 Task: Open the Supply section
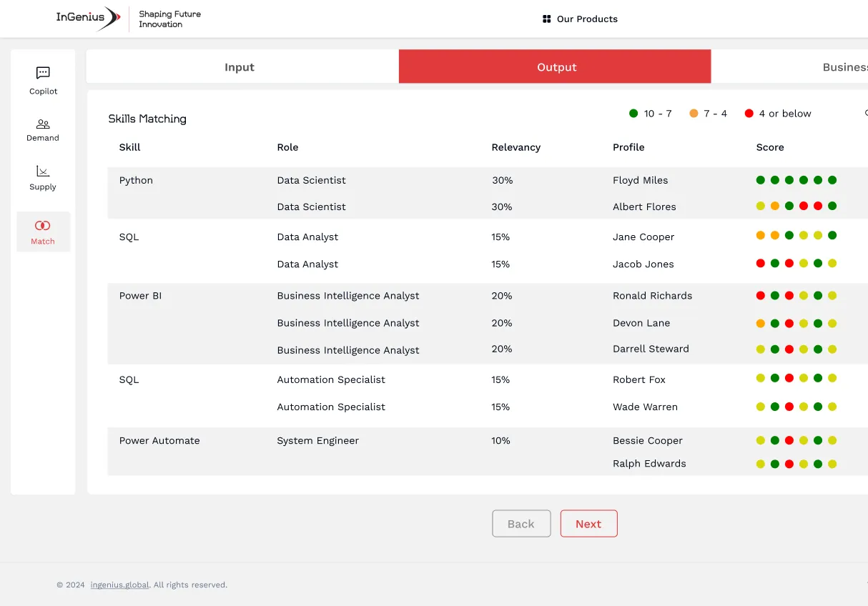pyautogui.click(x=43, y=175)
